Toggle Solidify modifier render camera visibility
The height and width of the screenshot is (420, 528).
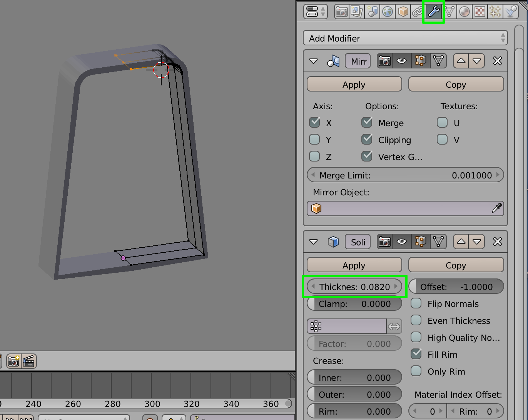coord(384,242)
